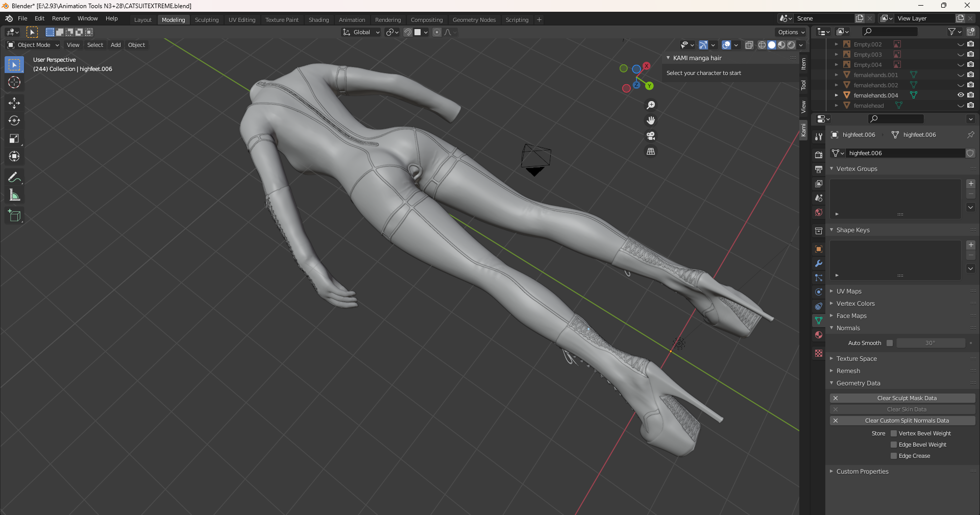Select the Annotate pencil tool
The height and width of the screenshot is (515, 980).
(14, 178)
